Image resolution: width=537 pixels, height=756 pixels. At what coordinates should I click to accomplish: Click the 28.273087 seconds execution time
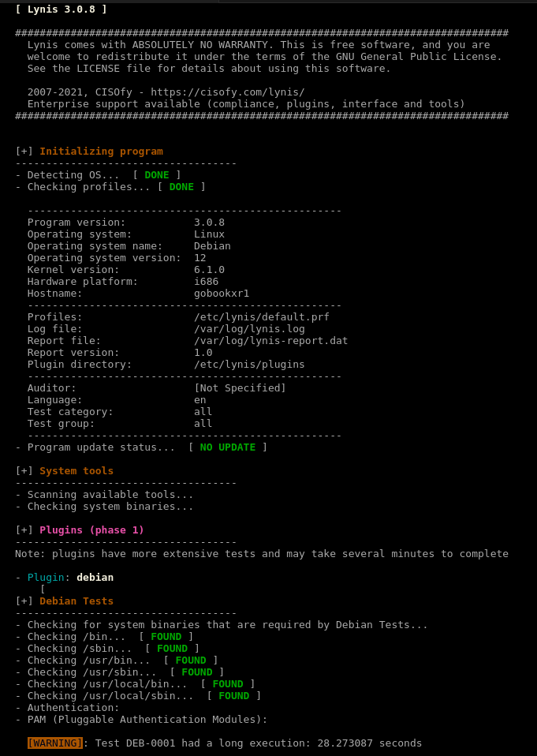369,743
